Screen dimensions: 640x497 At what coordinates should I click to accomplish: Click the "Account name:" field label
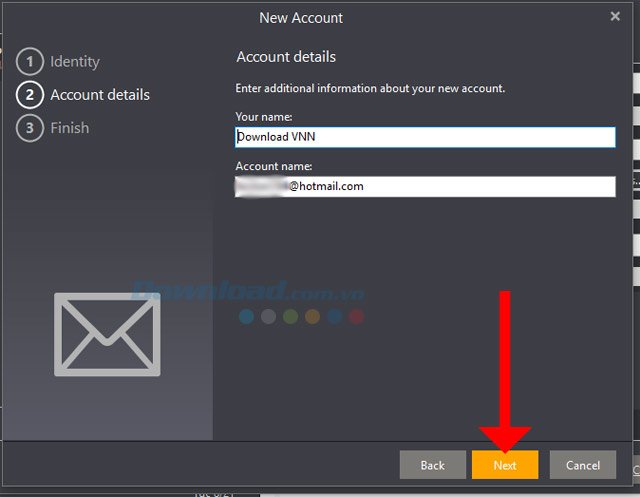[x=274, y=166]
